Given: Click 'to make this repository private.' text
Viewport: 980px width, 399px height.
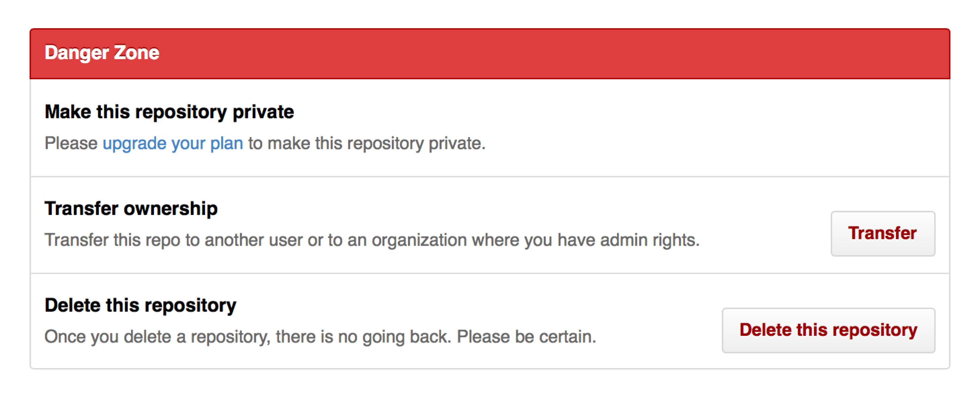Looking at the screenshot, I should [x=367, y=143].
